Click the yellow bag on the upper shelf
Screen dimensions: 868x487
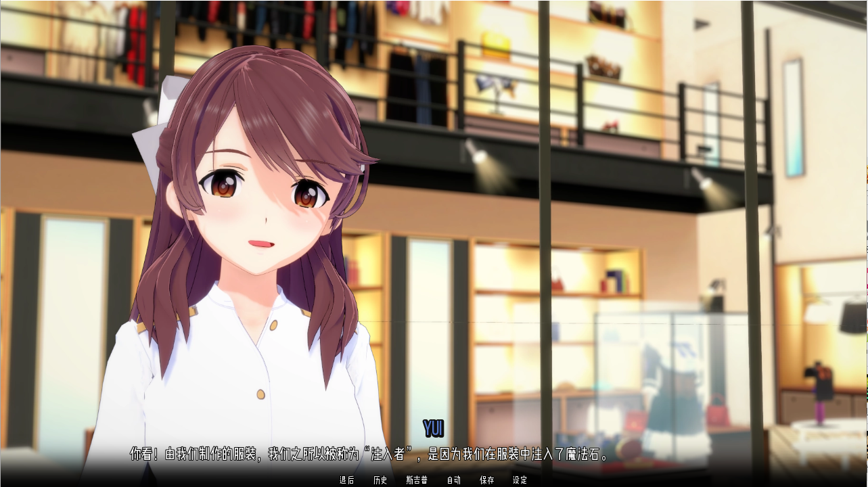click(495, 45)
